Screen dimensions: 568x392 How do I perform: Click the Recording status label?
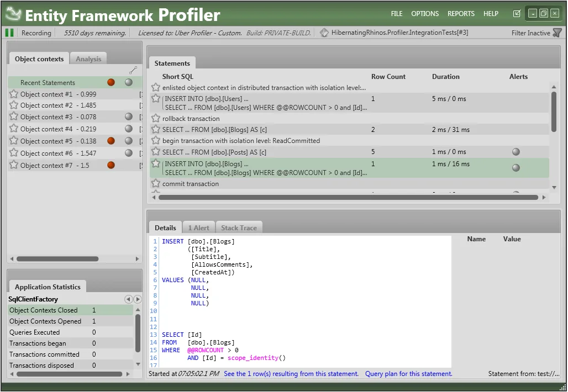click(36, 33)
